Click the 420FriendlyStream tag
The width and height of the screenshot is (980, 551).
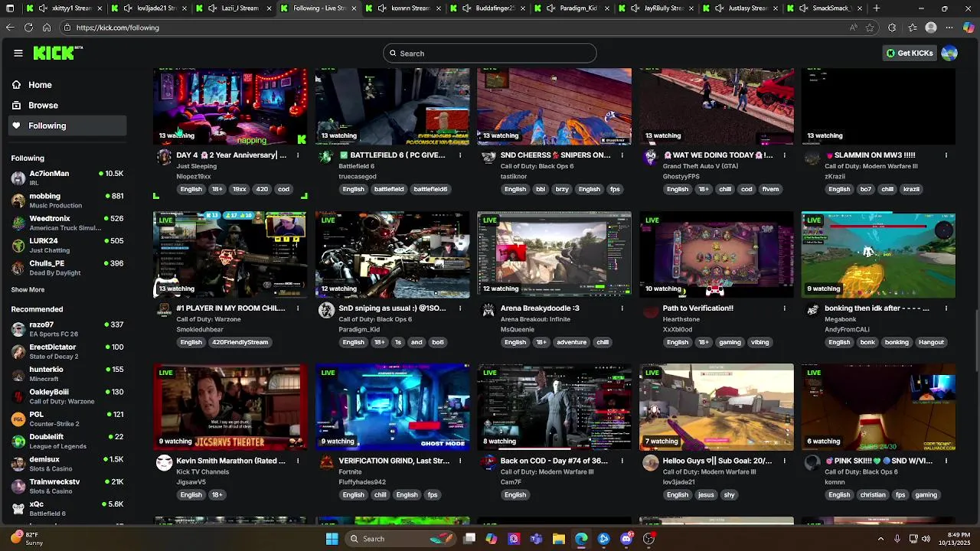(x=240, y=342)
